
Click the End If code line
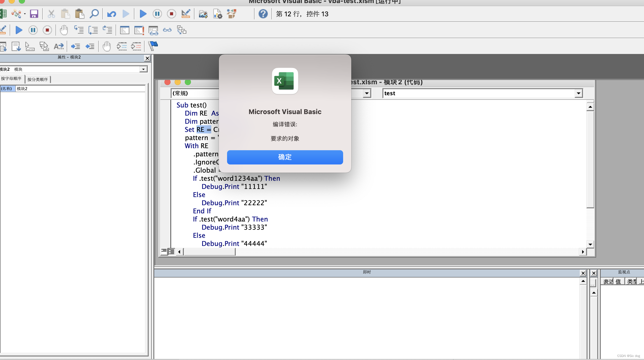click(202, 211)
